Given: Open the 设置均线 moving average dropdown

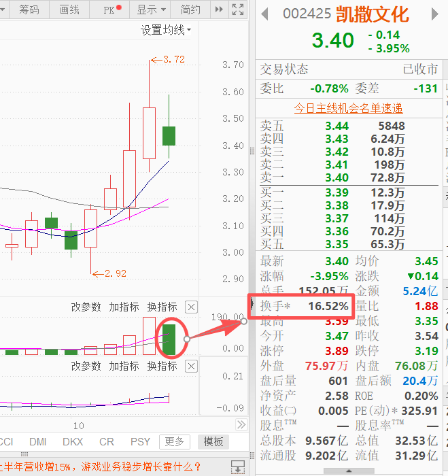Looking at the screenshot, I should (x=166, y=30).
